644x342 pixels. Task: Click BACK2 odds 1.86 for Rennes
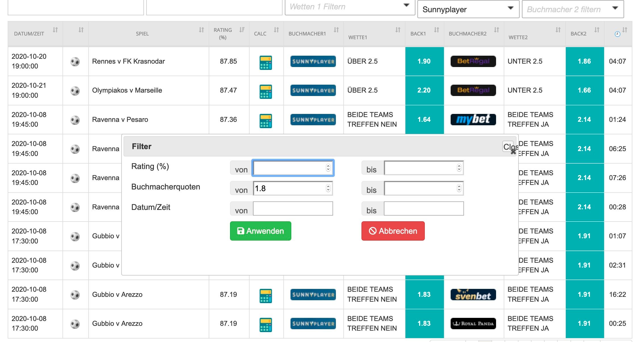[584, 61]
